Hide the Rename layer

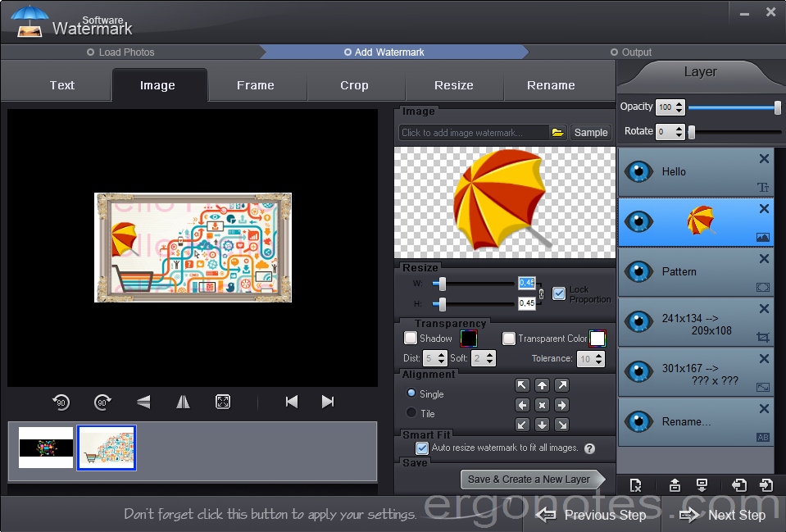click(638, 421)
